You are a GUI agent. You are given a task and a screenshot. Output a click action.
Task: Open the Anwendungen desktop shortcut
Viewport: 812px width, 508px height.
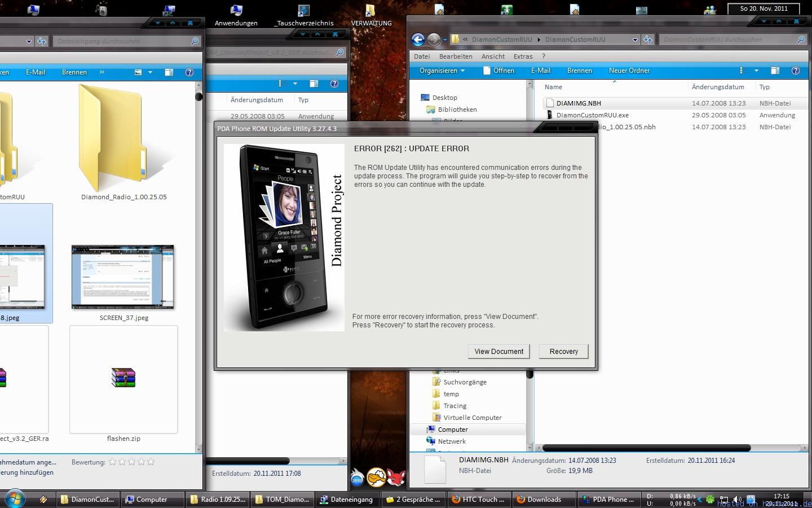click(x=236, y=15)
